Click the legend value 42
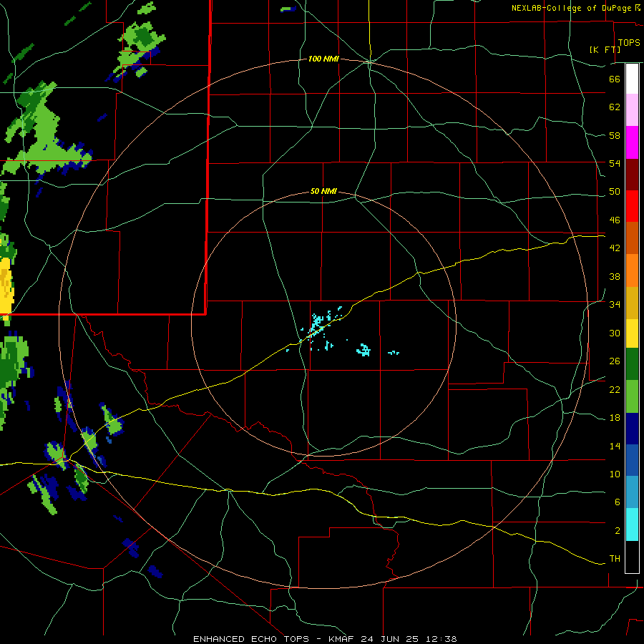The image size is (644, 644). coord(615,248)
